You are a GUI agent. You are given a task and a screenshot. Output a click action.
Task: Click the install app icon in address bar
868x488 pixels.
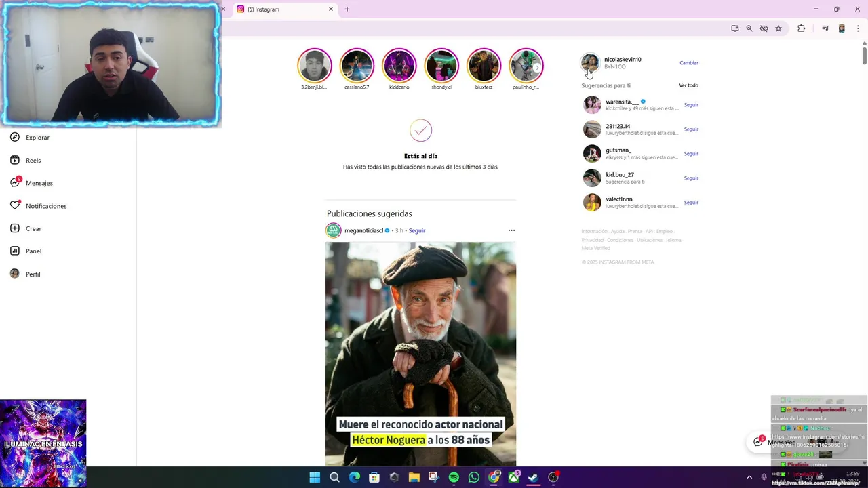point(734,28)
